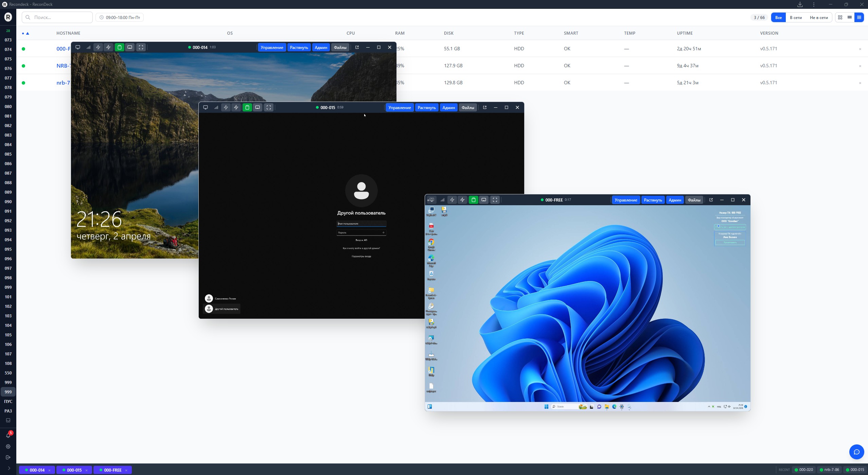868x475 pixels.
Task: Toggle green clipboard button in 000-014 window
Action: (x=119, y=47)
